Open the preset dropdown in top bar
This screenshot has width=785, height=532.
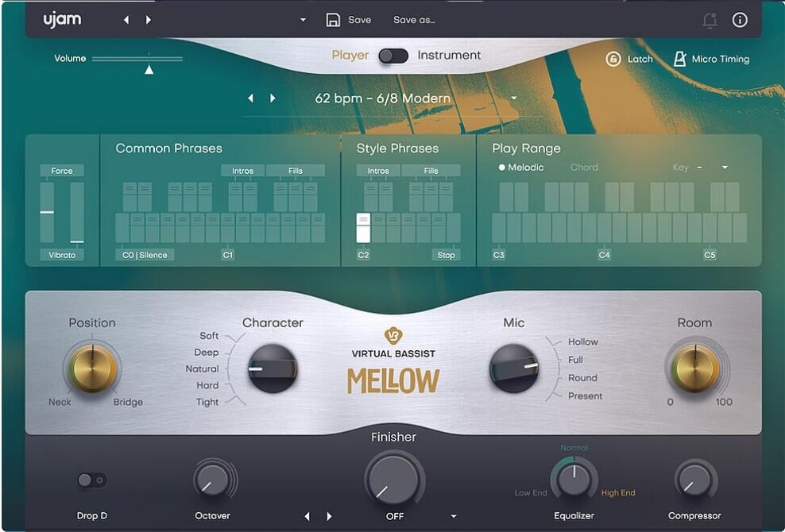pos(303,20)
